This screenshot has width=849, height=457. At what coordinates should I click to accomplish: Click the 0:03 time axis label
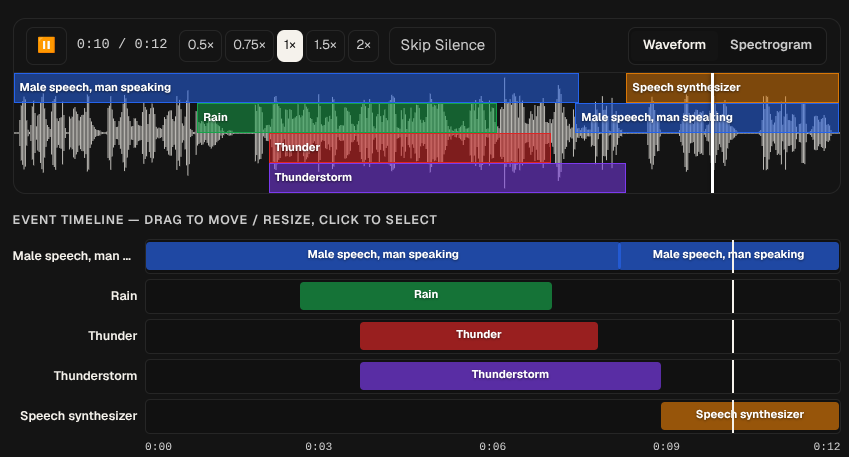click(318, 447)
